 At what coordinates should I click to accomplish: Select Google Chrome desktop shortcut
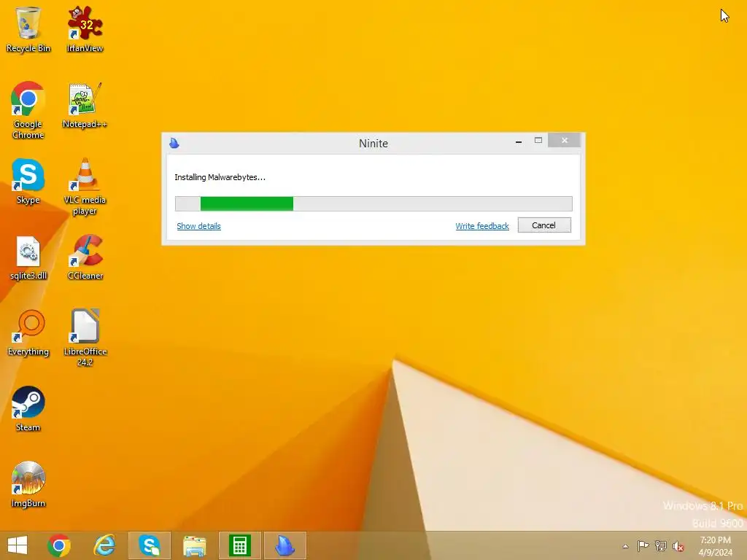click(x=28, y=111)
